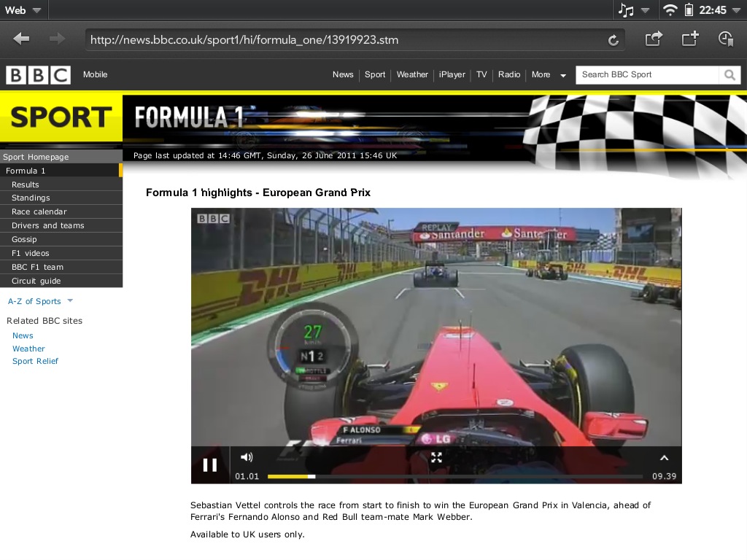Image resolution: width=747 pixels, height=560 pixels.
Task: Open browsing history clock icon
Action: pos(726,39)
